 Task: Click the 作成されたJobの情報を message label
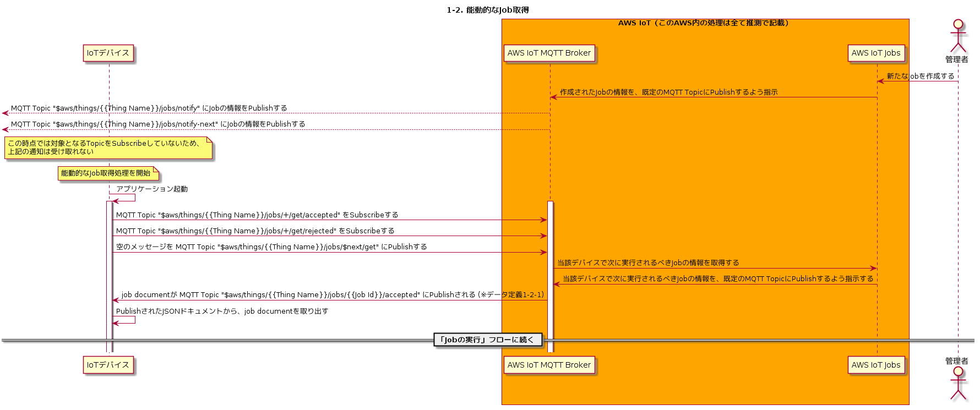click(x=668, y=92)
